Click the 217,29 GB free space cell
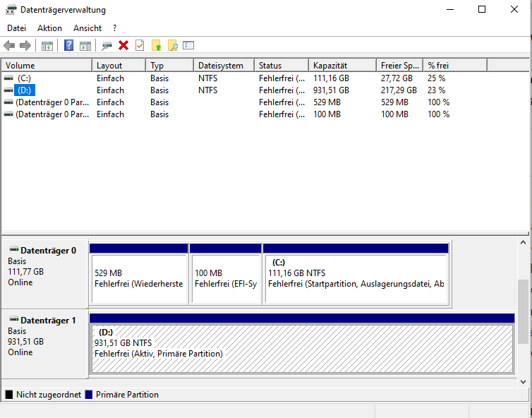 [x=399, y=90]
